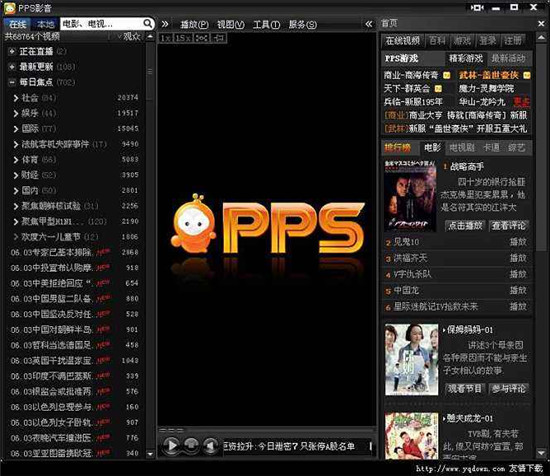Open the 服务(S) menu
Viewport: 550px width, 476px height.
click(x=303, y=24)
